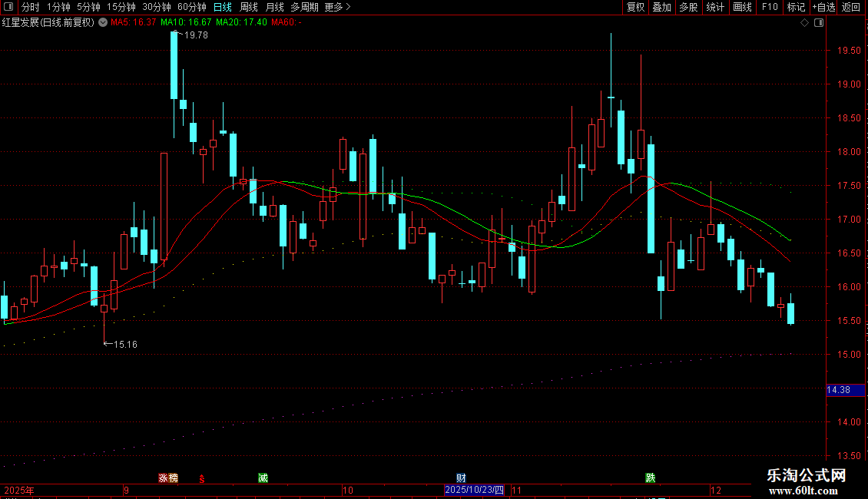Open the 多股 multi-stock view

(x=688, y=7)
